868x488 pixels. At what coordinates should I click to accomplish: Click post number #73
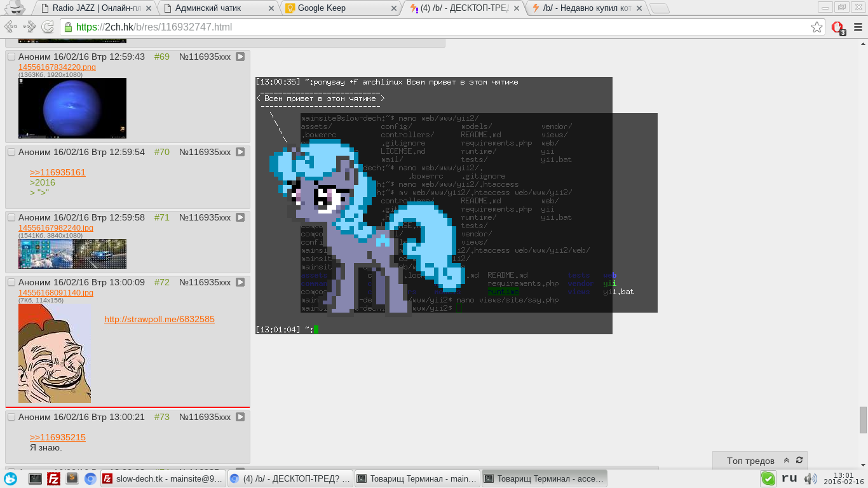click(x=162, y=417)
